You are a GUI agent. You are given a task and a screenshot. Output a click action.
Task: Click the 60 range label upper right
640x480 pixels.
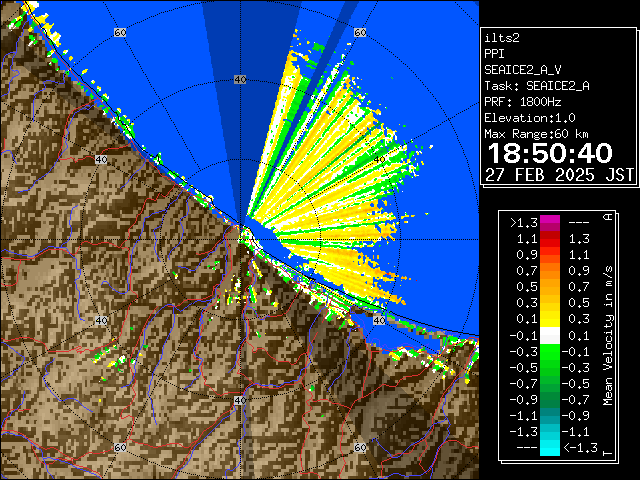pos(360,32)
